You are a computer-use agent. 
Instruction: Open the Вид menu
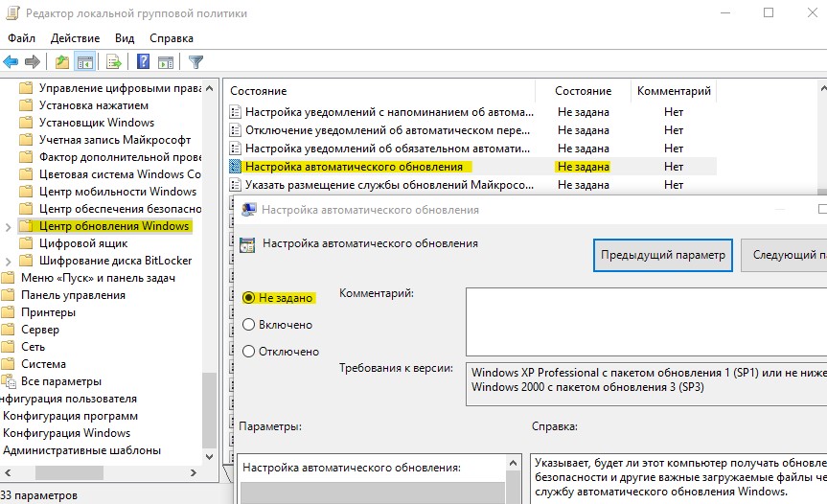click(125, 38)
